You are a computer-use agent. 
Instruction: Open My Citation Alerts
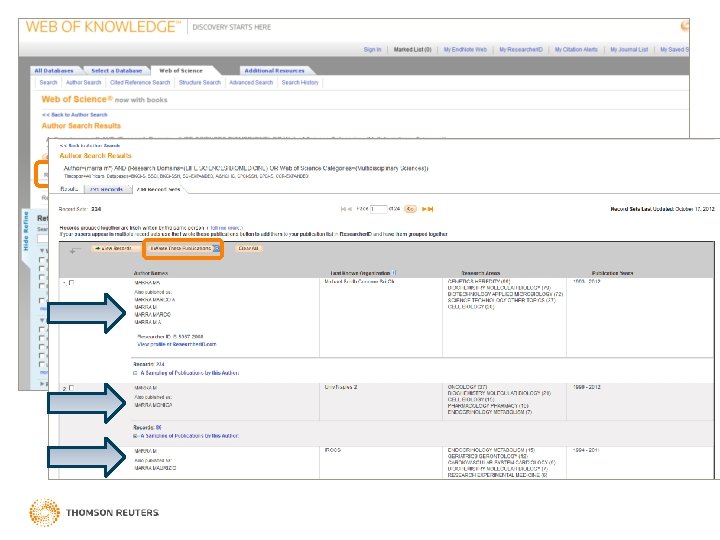[576, 50]
